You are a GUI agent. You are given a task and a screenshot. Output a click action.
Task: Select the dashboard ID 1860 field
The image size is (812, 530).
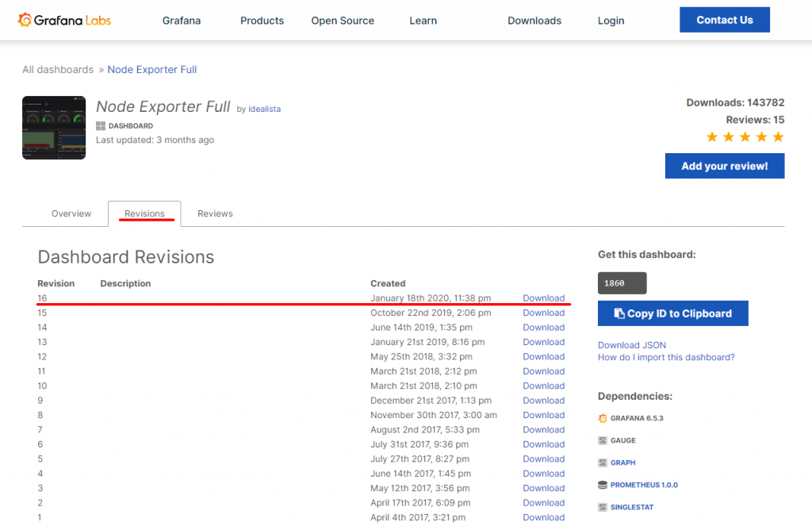tap(622, 283)
